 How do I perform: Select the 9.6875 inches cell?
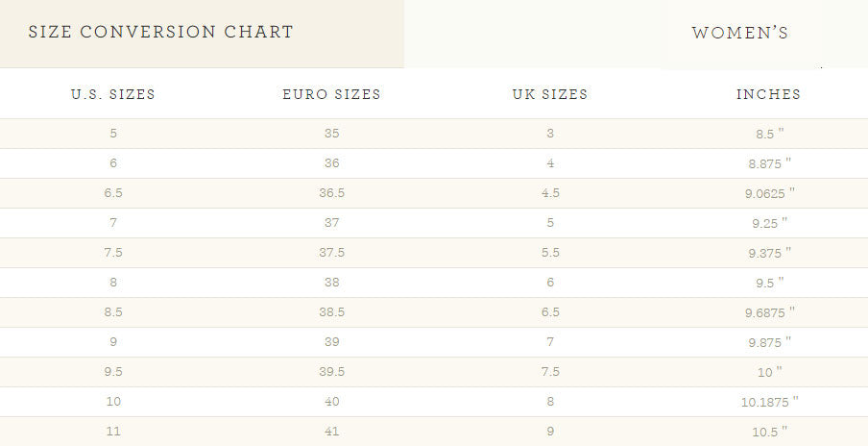pos(770,312)
